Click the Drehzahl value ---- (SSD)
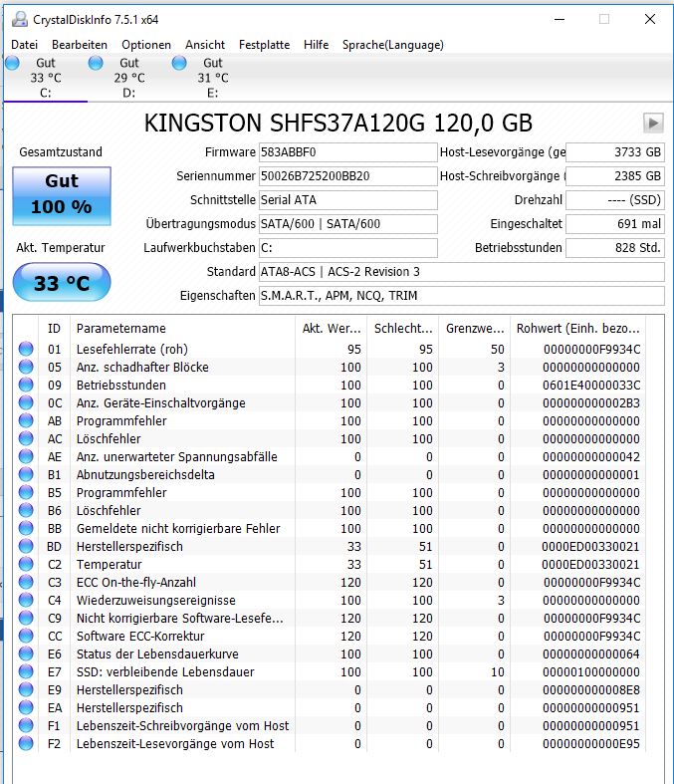674x784 pixels. tap(615, 200)
